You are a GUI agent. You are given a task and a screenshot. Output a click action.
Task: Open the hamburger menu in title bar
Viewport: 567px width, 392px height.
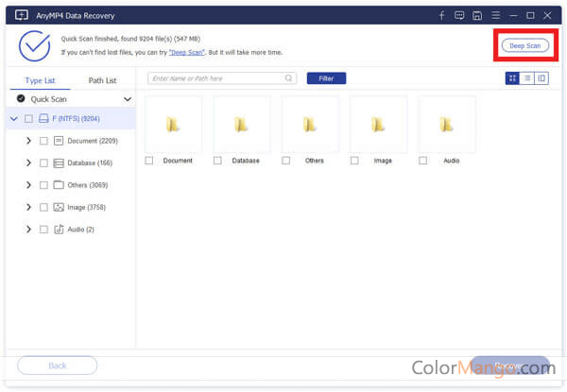click(x=496, y=15)
